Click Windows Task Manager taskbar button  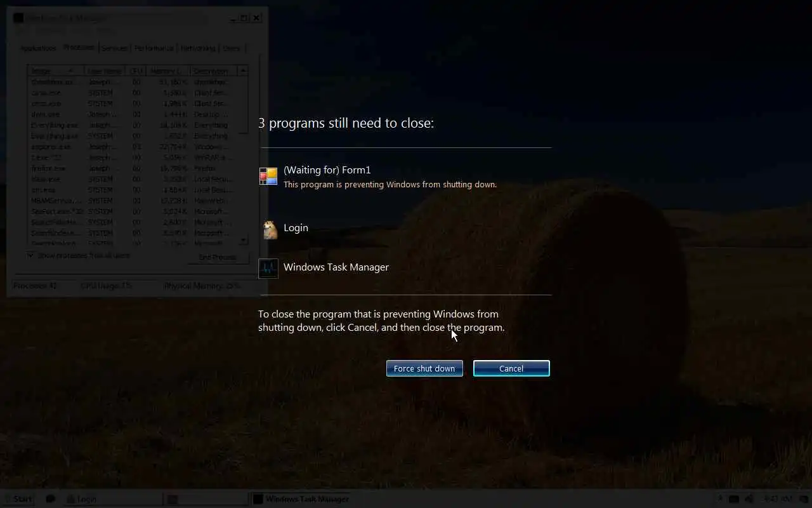point(300,499)
